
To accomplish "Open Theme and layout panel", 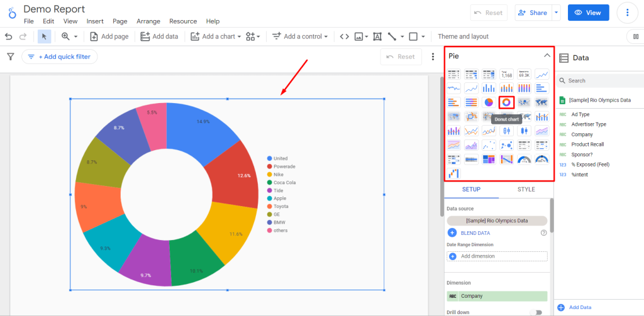I will click(463, 36).
